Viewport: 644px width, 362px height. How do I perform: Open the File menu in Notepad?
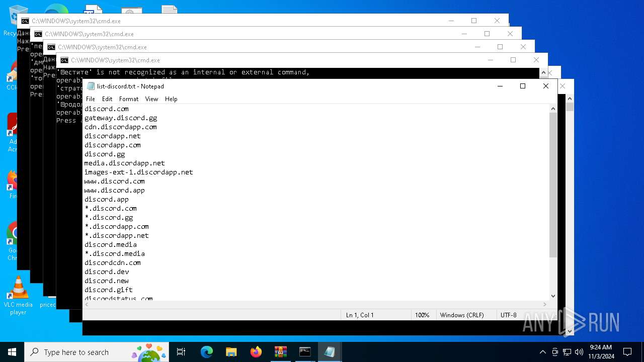pos(90,99)
